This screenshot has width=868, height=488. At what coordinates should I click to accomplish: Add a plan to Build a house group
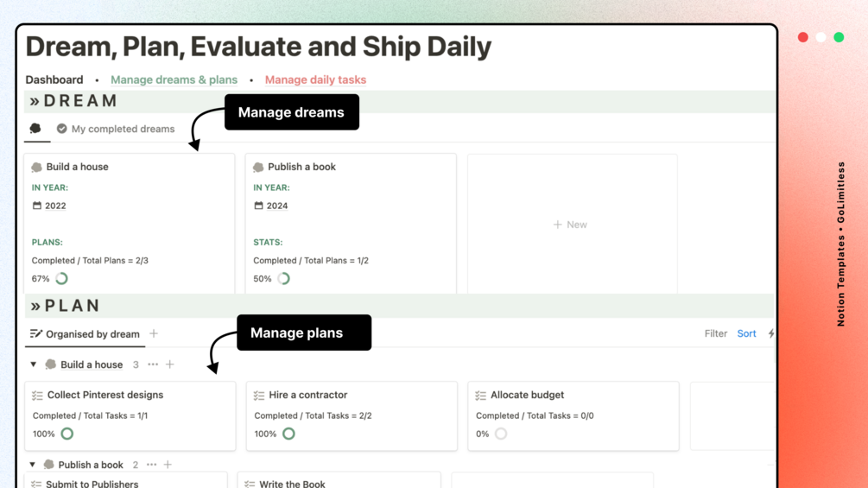click(170, 364)
